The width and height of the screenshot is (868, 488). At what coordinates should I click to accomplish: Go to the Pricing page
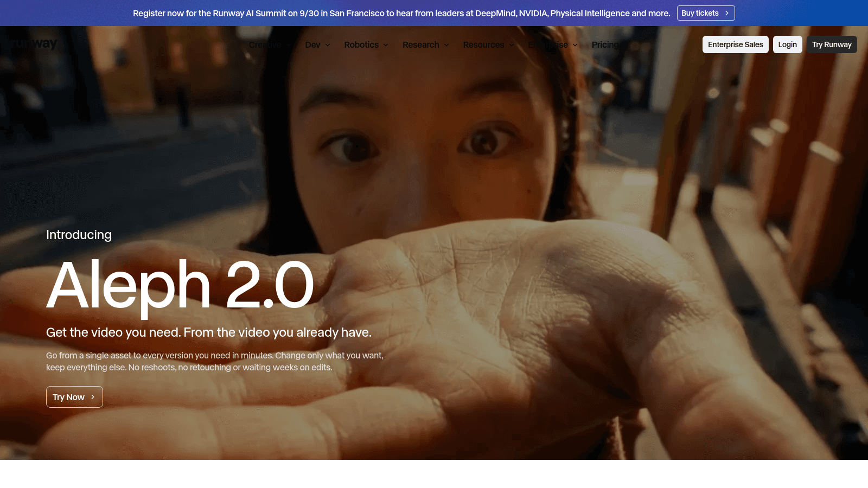pos(605,44)
